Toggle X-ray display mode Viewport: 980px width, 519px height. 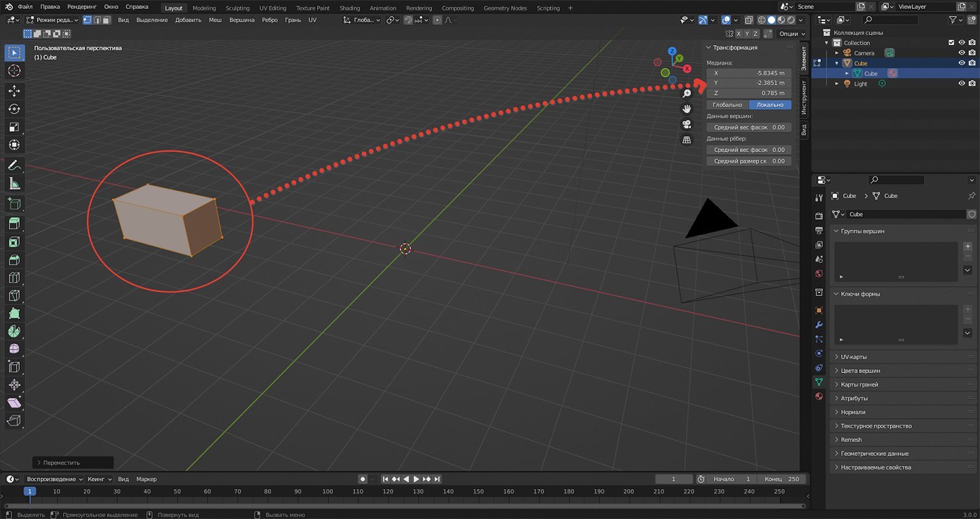tap(749, 20)
